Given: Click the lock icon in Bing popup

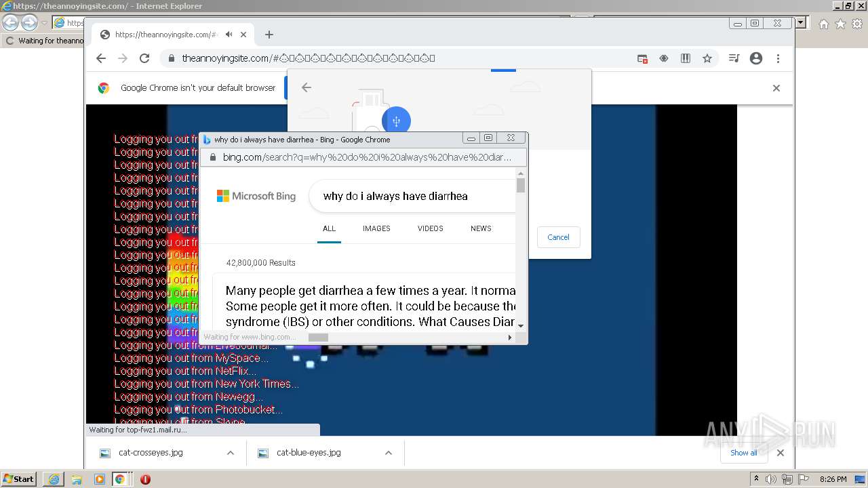Looking at the screenshot, I should 212,157.
